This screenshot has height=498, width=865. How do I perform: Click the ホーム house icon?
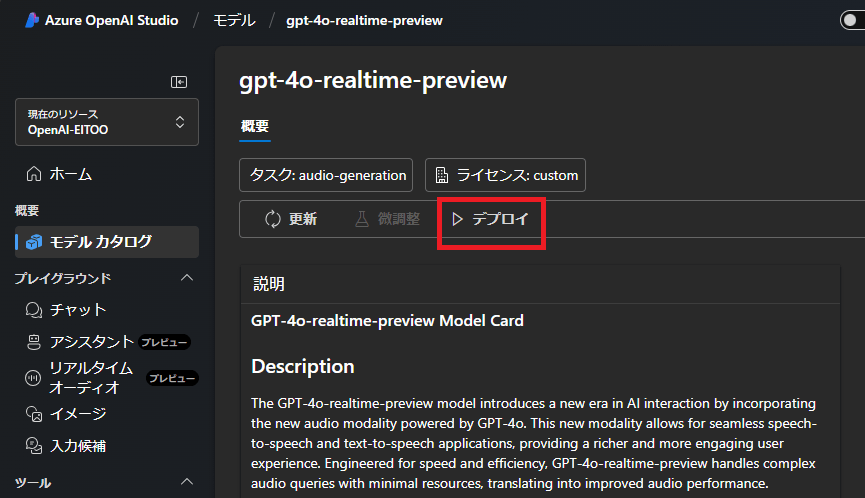click(34, 174)
